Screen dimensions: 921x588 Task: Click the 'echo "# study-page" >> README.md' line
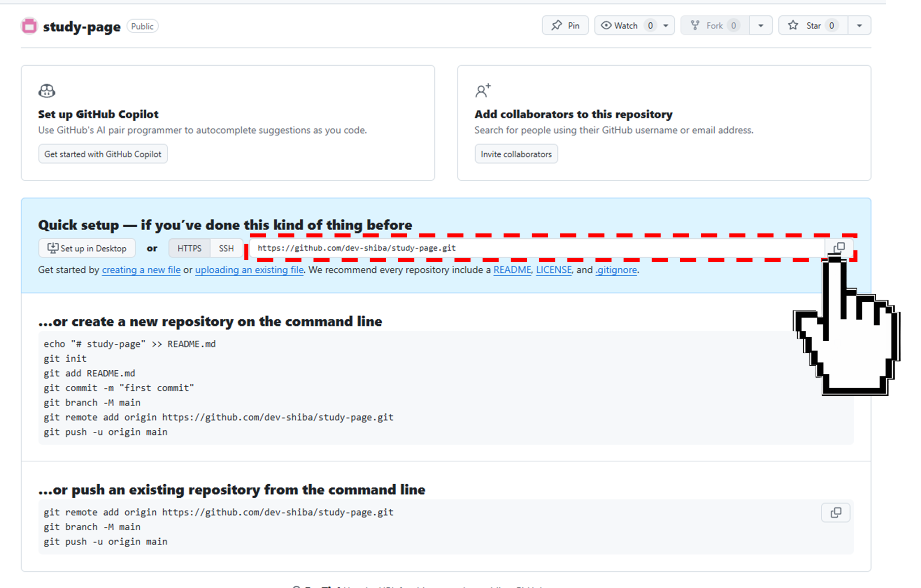coord(130,344)
